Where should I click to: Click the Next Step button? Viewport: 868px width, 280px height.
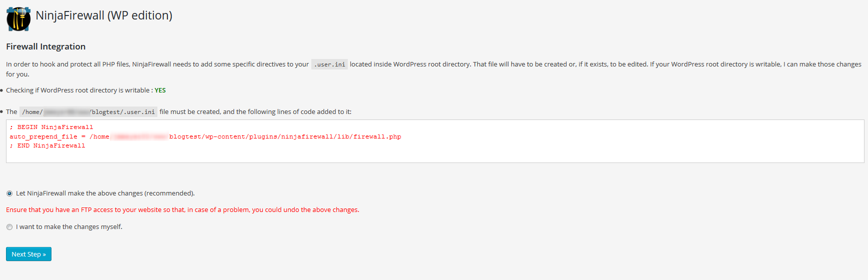pyautogui.click(x=28, y=254)
